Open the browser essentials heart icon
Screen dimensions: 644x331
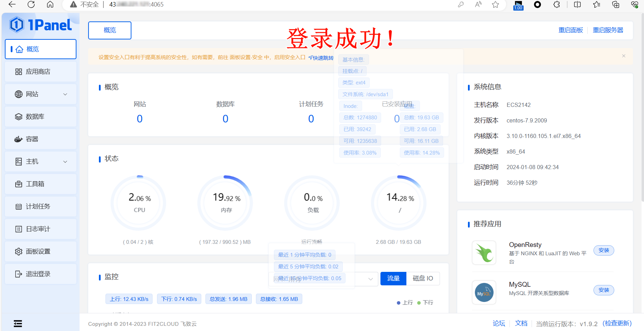(x=635, y=4)
